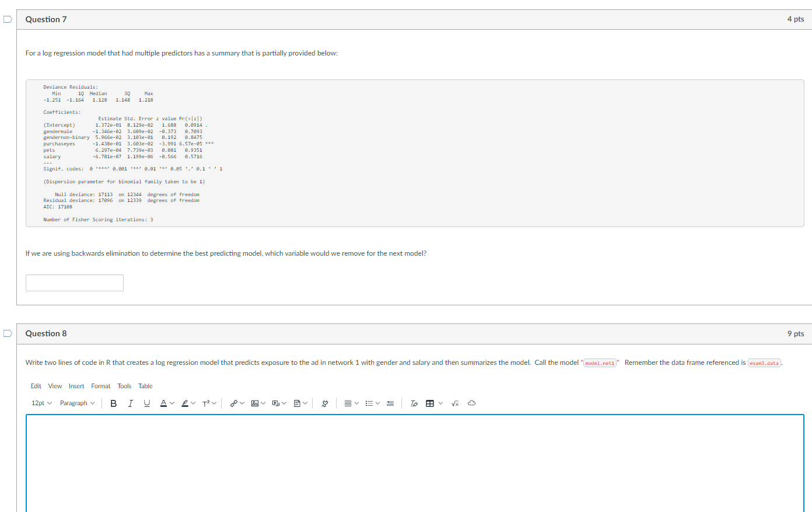Expand the bullet list options dropdown

[x=376, y=403]
